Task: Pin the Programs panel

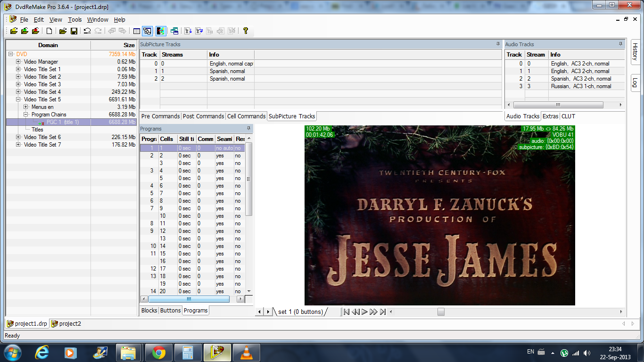Action: (248, 129)
